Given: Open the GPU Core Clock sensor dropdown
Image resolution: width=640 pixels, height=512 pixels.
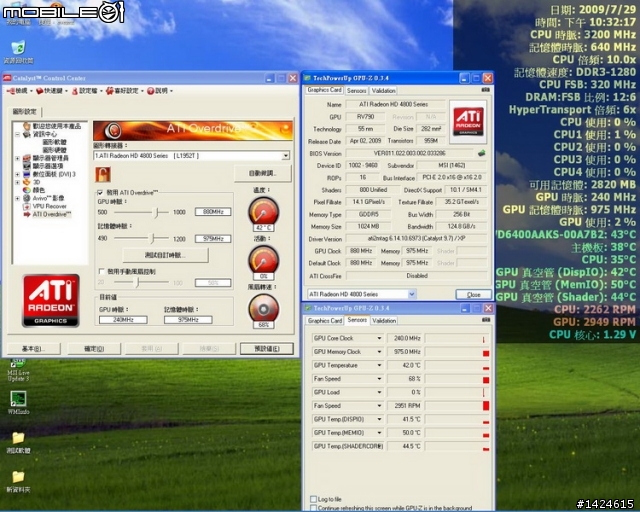Looking at the screenshot, I should click(379, 338).
